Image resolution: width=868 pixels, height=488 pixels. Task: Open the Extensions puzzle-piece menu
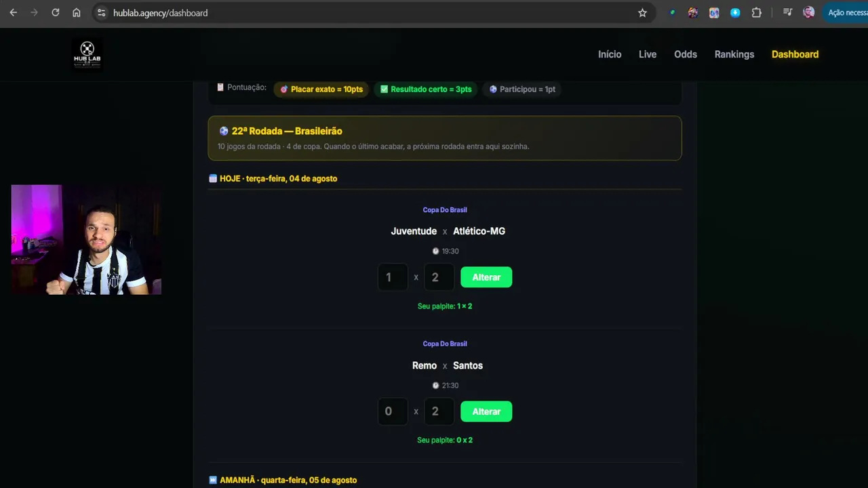point(757,13)
